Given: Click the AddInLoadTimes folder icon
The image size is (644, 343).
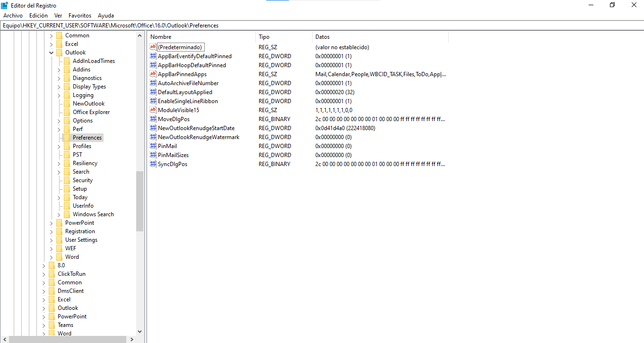Looking at the screenshot, I should tap(67, 61).
